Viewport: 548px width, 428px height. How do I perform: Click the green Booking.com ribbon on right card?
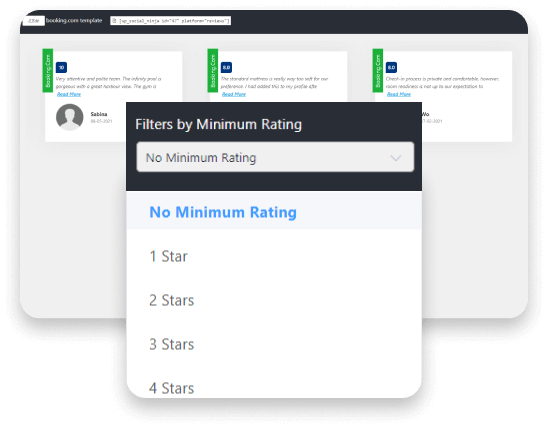pyautogui.click(x=378, y=71)
